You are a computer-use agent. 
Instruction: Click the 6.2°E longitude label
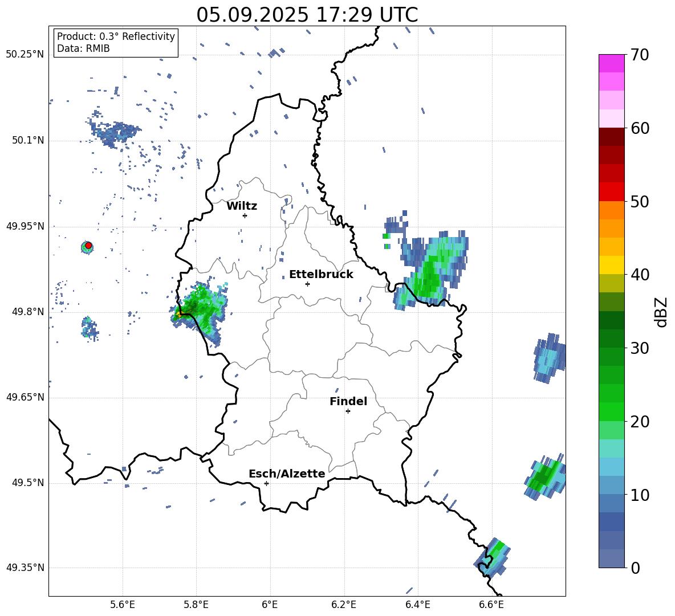344,605
